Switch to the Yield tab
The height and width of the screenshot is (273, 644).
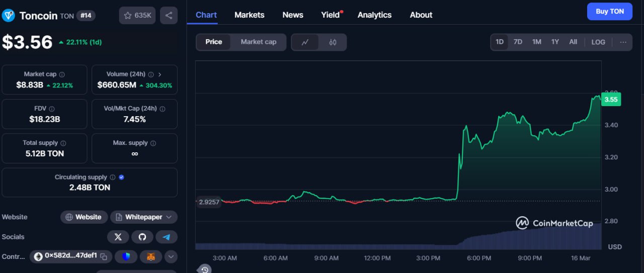pos(331,15)
